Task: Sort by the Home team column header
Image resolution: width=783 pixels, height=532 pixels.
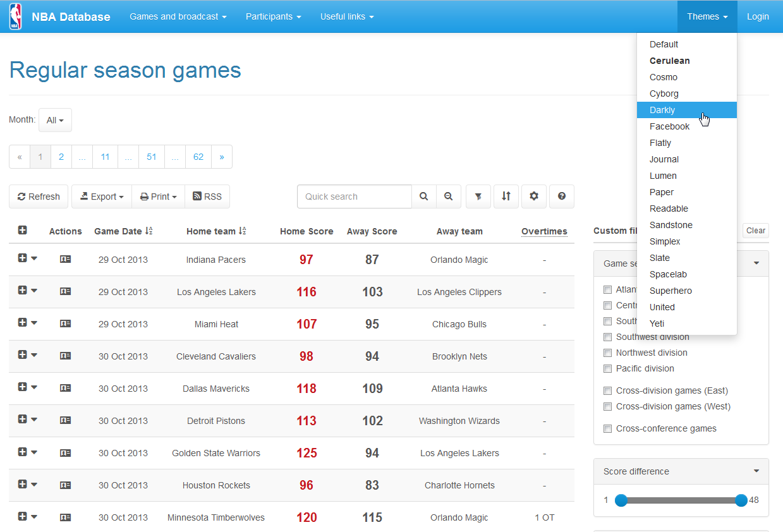Action: pos(216,231)
